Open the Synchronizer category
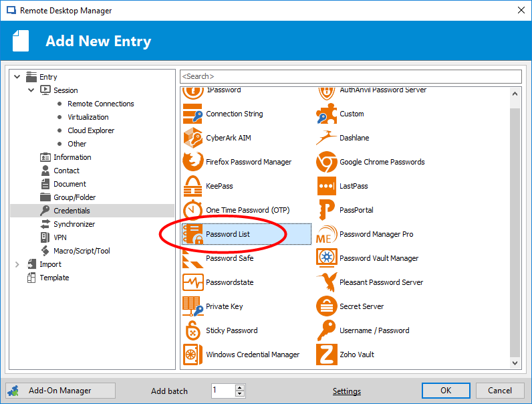532x404 pixels. [x=74, y=224]
